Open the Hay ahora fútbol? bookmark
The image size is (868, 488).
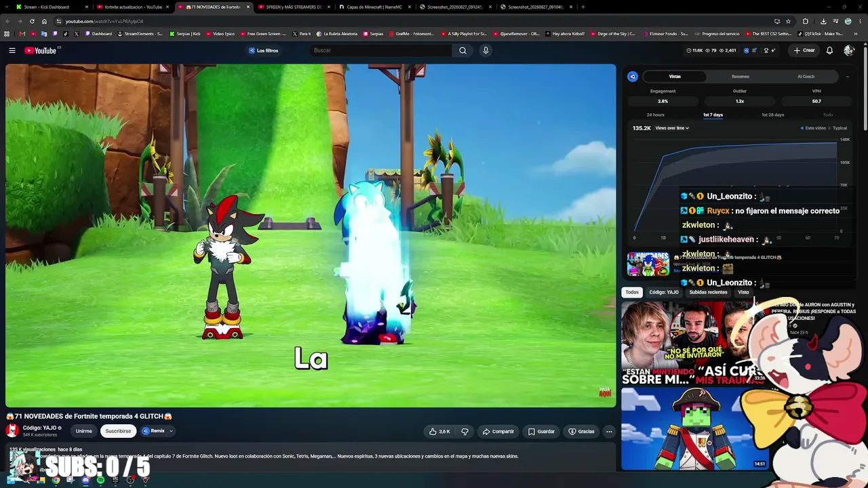tap(566, 34)
